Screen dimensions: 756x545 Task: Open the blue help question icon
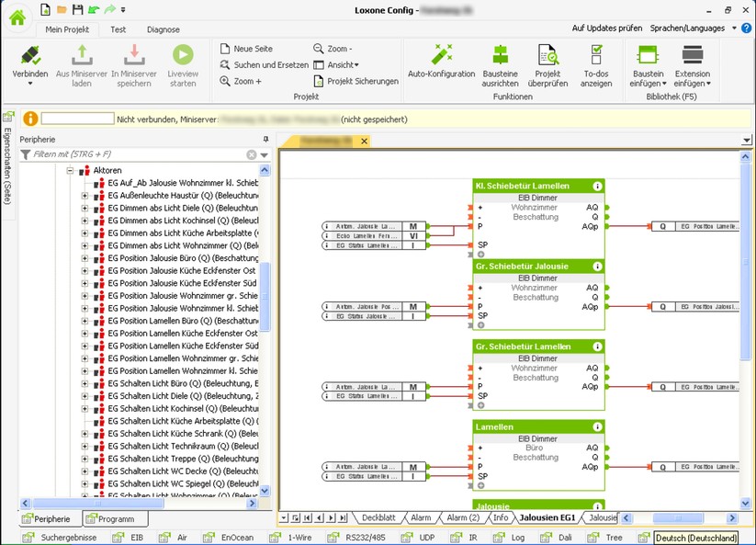[x=746, y=28]
